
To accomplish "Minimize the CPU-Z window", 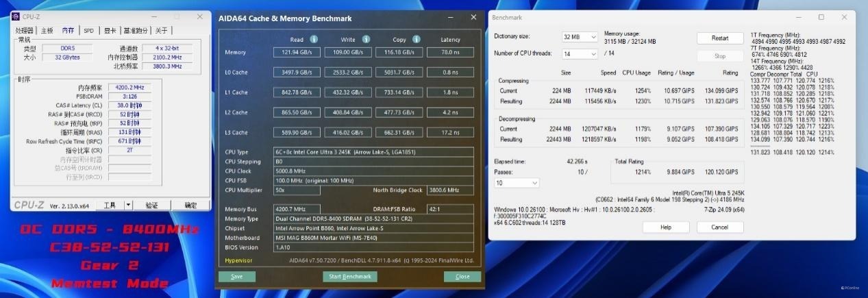I will (153, 16).
